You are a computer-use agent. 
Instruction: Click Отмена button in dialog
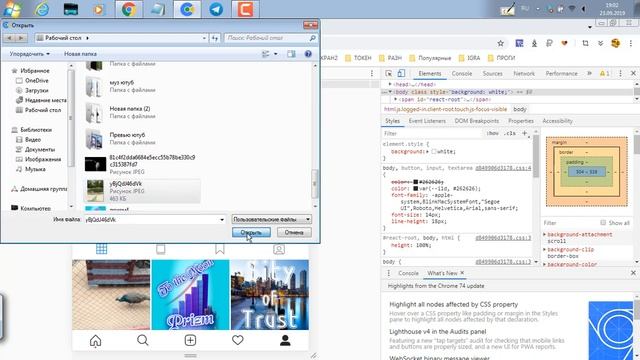point(294,232)
